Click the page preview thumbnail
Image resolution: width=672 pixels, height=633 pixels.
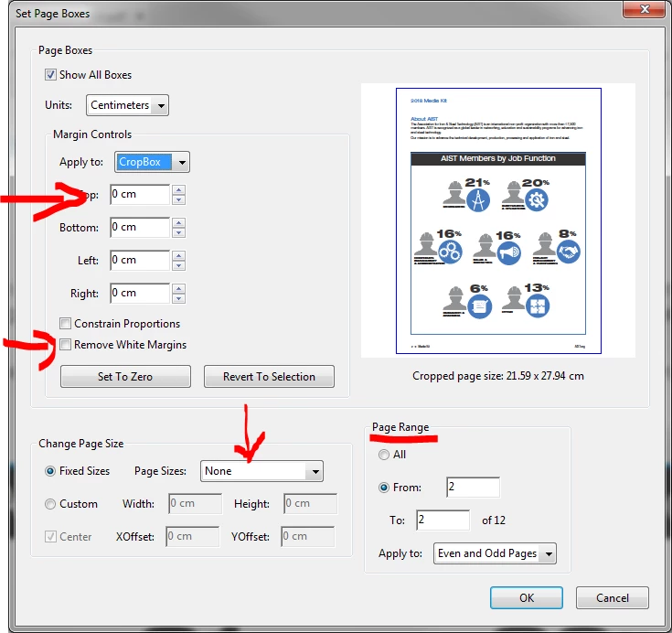coord(498,220)
